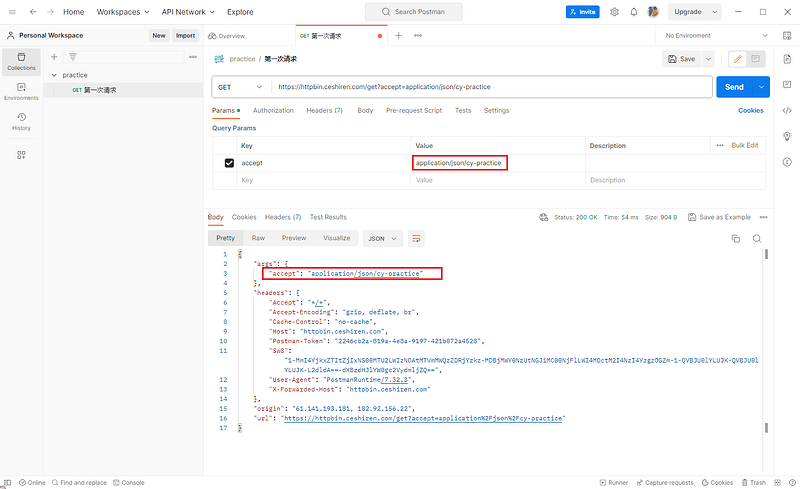Search within the response body

click(757, 238)
